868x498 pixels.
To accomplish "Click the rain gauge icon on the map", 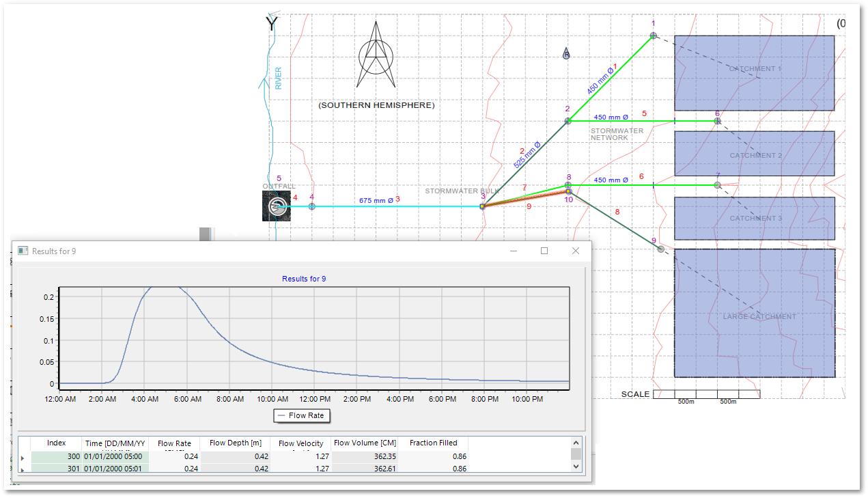I will [566, 54].
